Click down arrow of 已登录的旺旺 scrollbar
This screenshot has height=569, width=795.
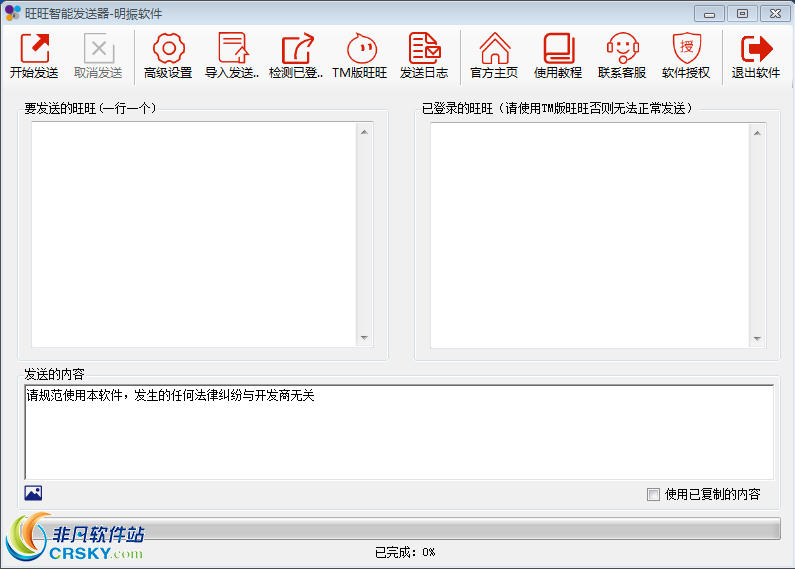(x=757, y=339)
